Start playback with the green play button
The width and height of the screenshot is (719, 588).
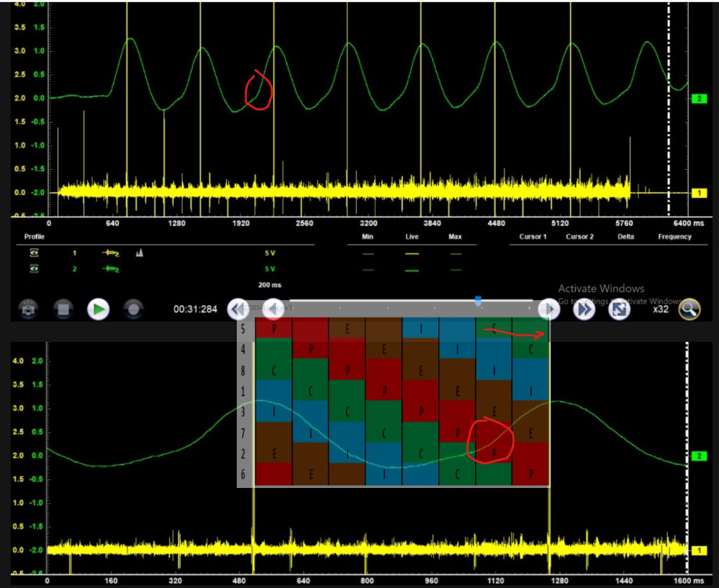(x=98, y=309)
